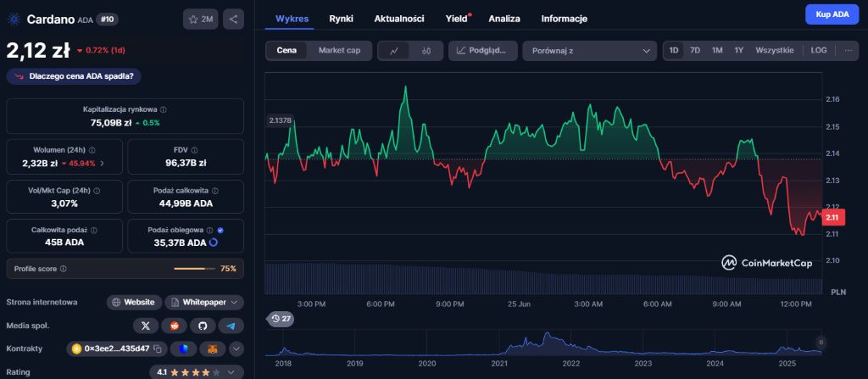Select the Cena toggle
868x379 pixels.
(287, 50)
